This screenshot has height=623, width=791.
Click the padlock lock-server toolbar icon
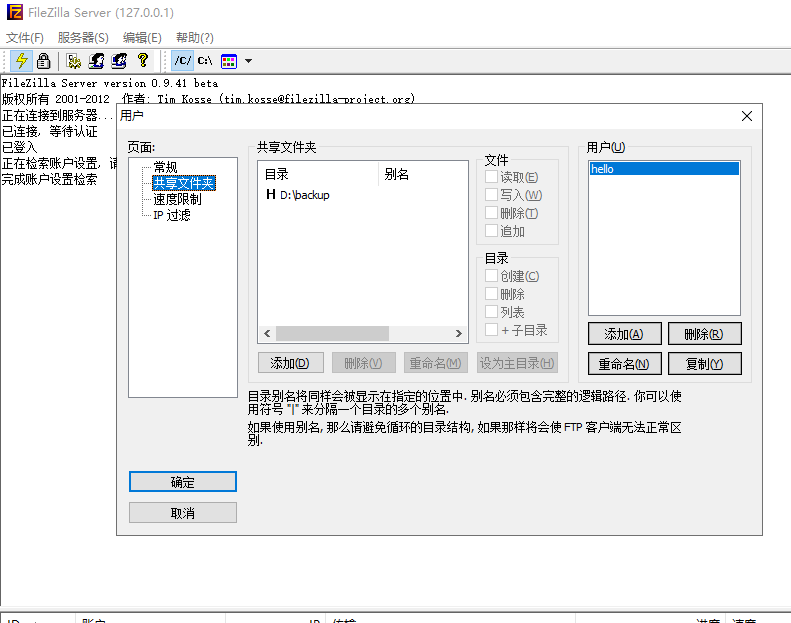[x=44, y=61]
